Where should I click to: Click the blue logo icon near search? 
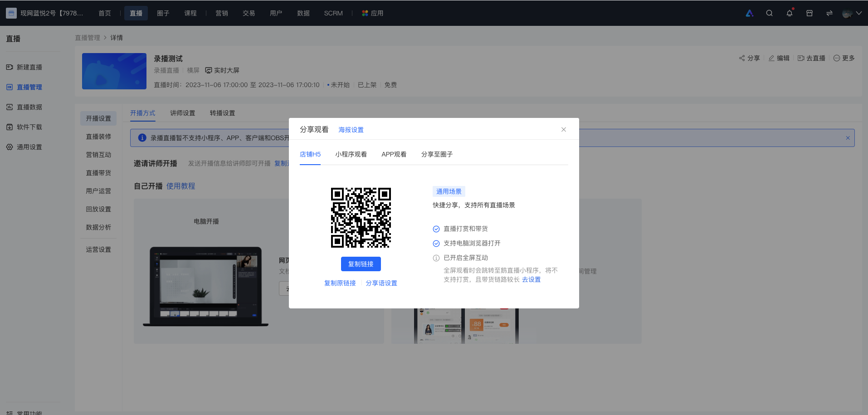point(750,13)
